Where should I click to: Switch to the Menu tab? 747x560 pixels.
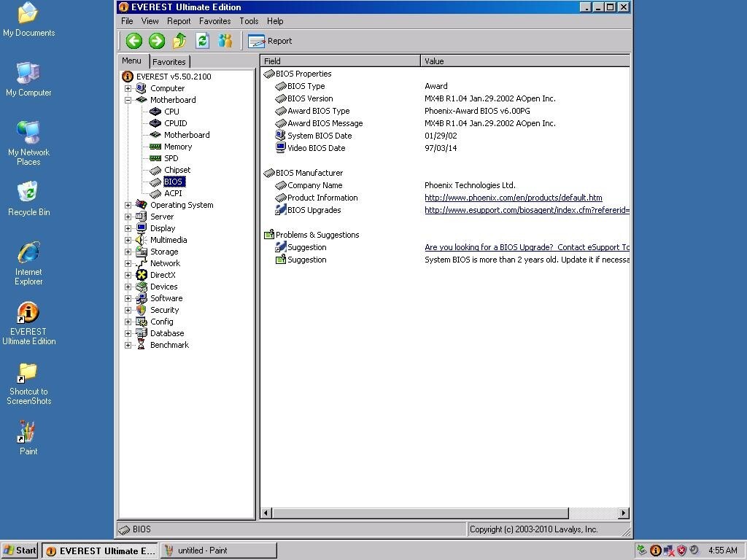point(132,61)
